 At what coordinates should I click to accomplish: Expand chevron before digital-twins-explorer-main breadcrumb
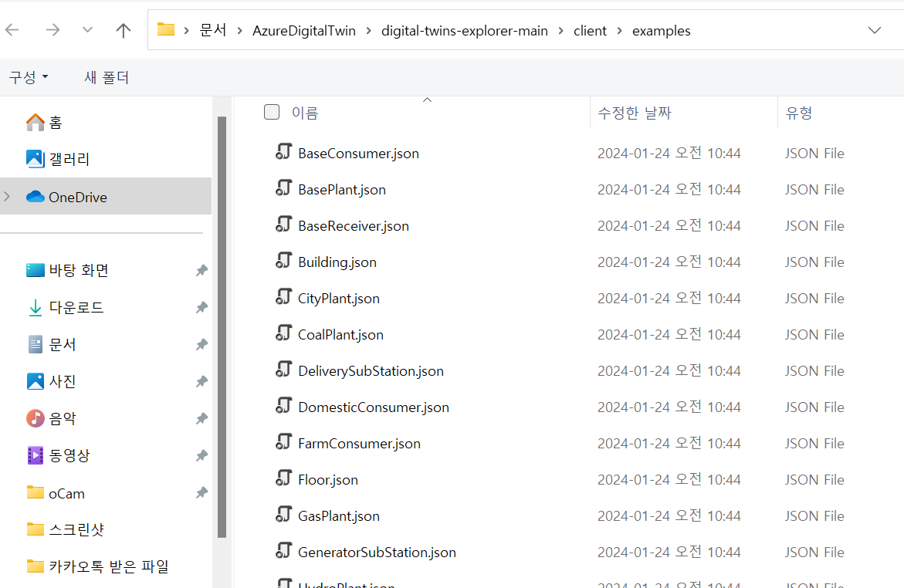(368, 31)
